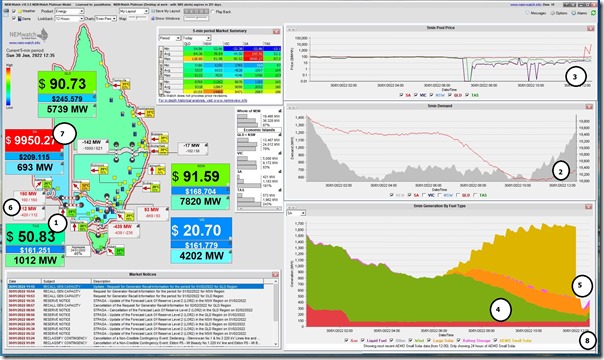The height and width of the screenshot is (360, 604).
Task: Toggle Battery Storage checkbox
Action: 458,340
